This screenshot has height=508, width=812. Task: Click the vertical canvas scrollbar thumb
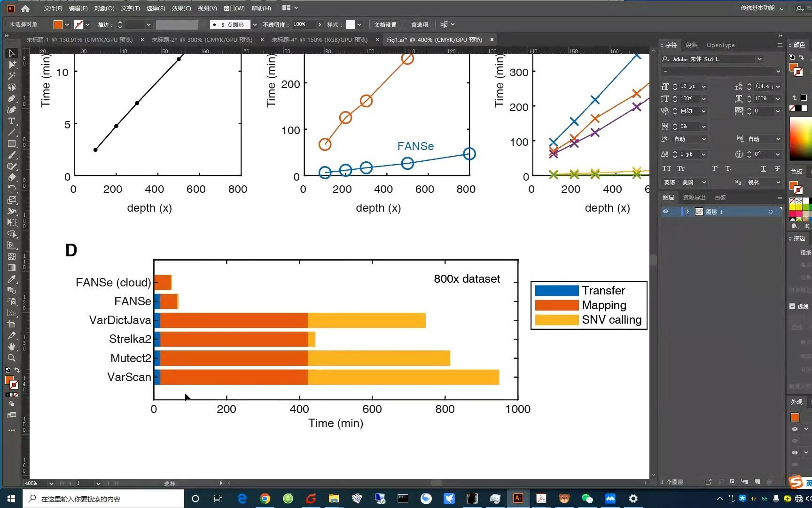tap(653, 260)
